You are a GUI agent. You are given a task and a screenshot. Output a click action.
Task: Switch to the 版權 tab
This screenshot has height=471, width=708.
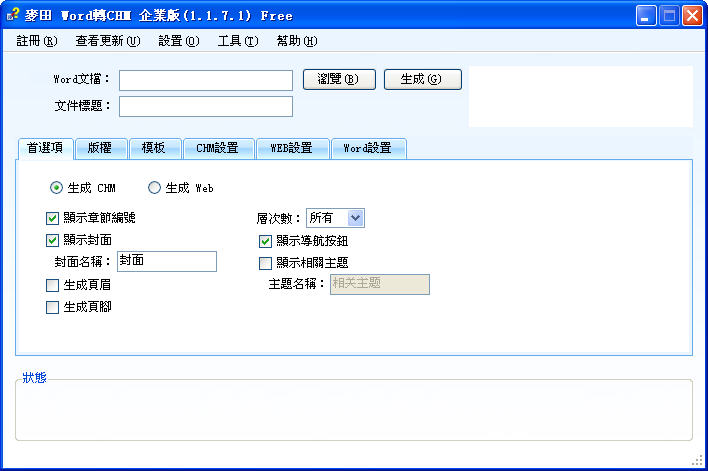click(x=101, y=149)
